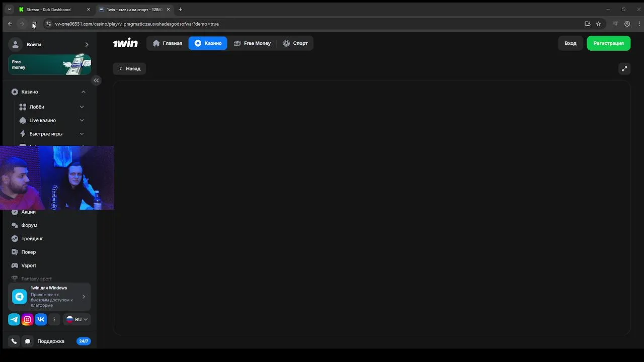Image resolution: width=644 pixels, height=362 pixels.
Task: Click the Windows app icon in sidebar
Action: (x=19, y=297)
